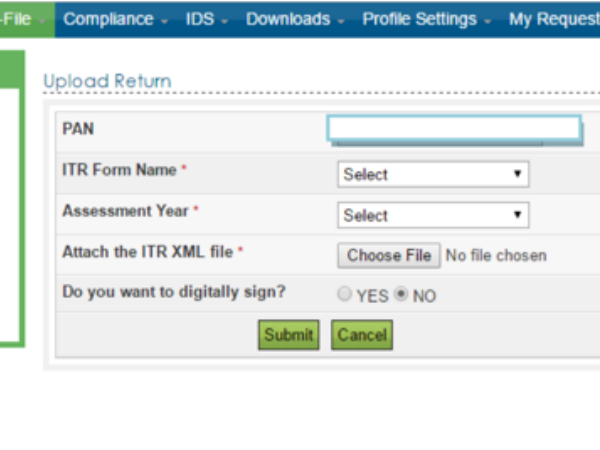Cancel the upload return form
This screenshot has height=450, width=600.
coord(361,335)
